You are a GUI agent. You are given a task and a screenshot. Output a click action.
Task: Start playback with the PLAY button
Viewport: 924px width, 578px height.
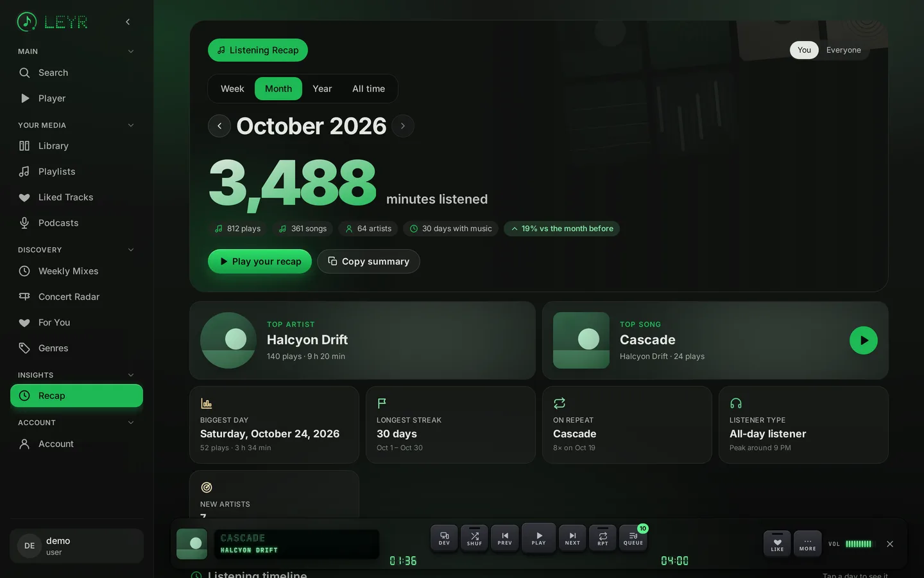(x=539, y=538)
